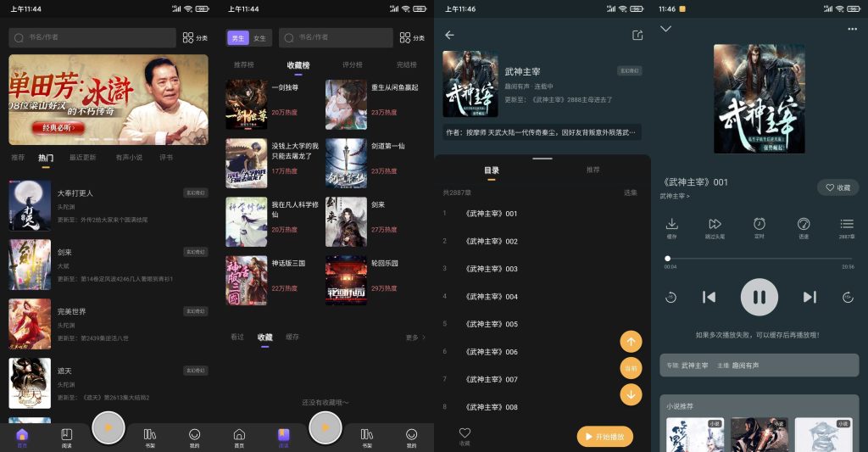
Task: Seek using the player progress slider knob
Action: [668, 259]
